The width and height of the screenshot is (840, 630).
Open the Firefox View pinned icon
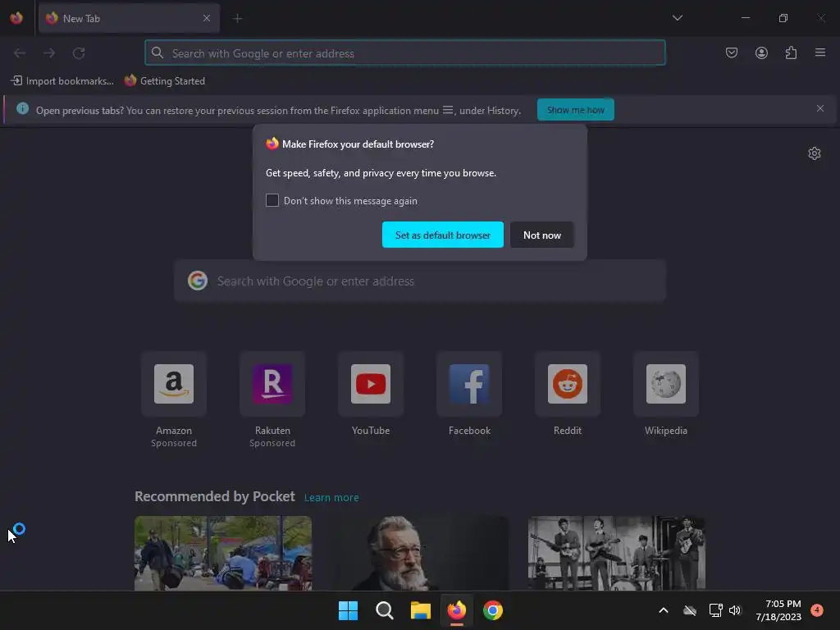[16, 18]
